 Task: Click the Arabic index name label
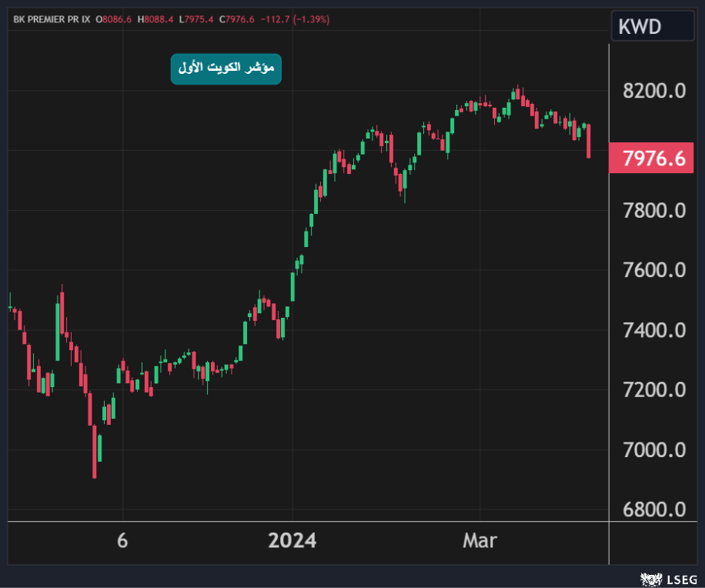226,69
